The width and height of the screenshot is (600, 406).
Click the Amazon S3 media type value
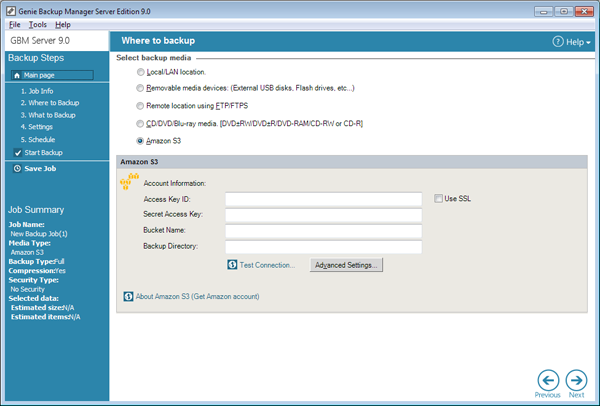27,253
